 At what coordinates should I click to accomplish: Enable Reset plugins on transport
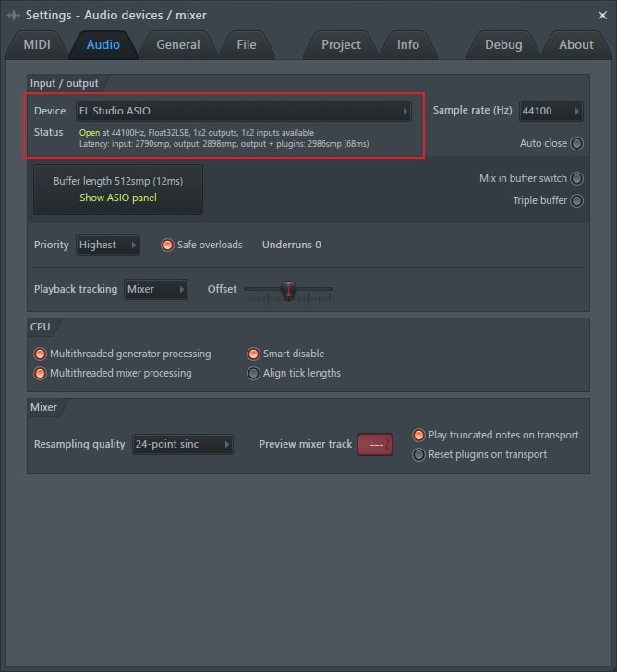[x=418, y=454]
